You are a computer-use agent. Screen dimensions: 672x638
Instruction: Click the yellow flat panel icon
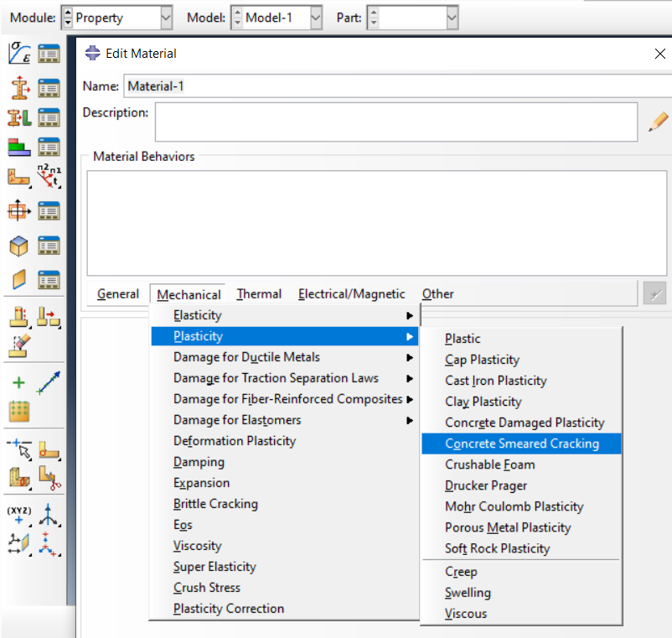[19, 280]
